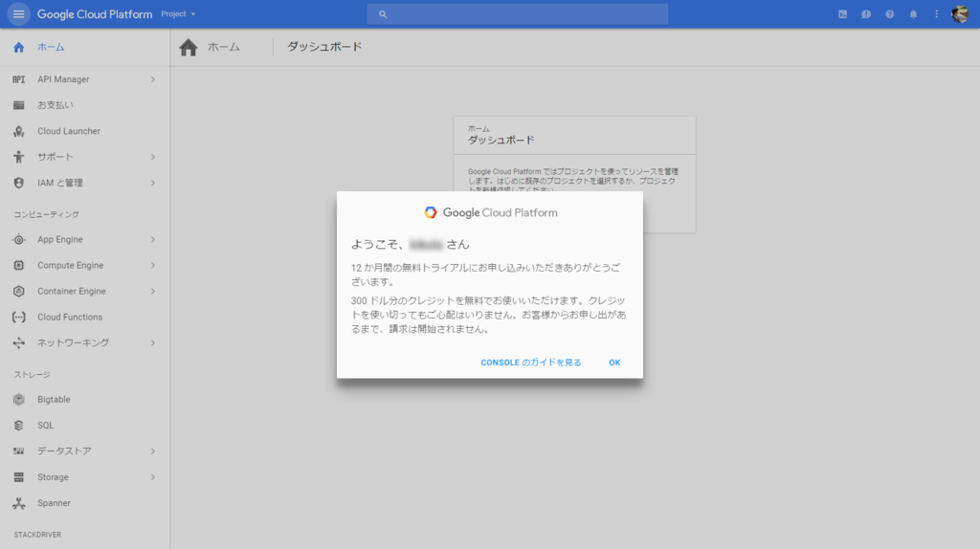Expand the データストア submenu arrow
The width and height of the screenshot is (980, 549).
(152, 450)
